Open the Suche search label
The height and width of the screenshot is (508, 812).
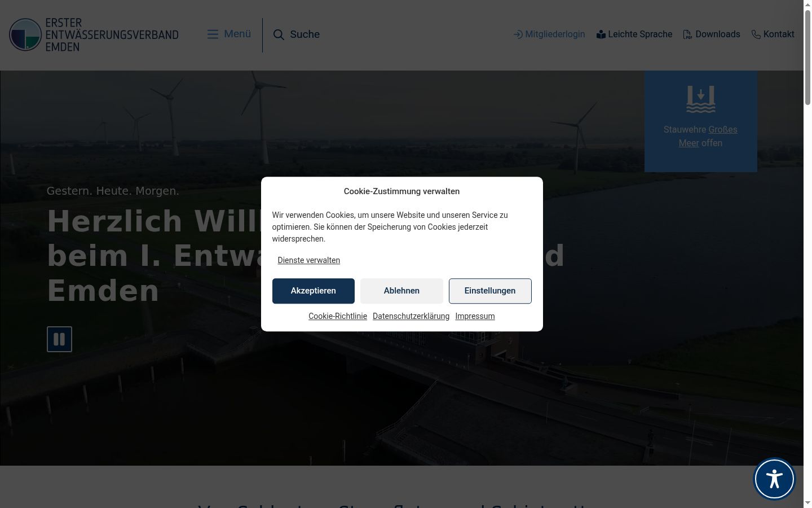pyautogui.click(x=305, y=34)
